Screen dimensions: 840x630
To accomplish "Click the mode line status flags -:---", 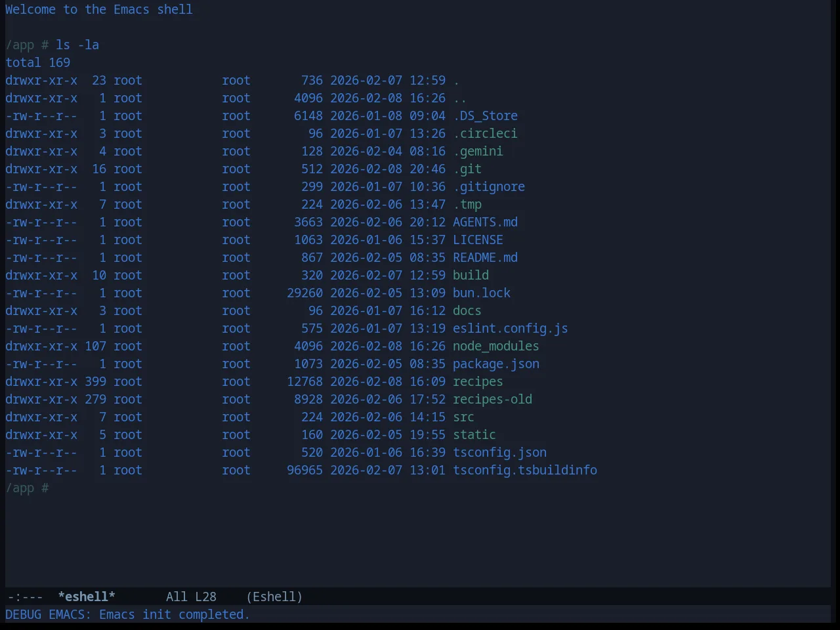I will (x=25, y=597).
